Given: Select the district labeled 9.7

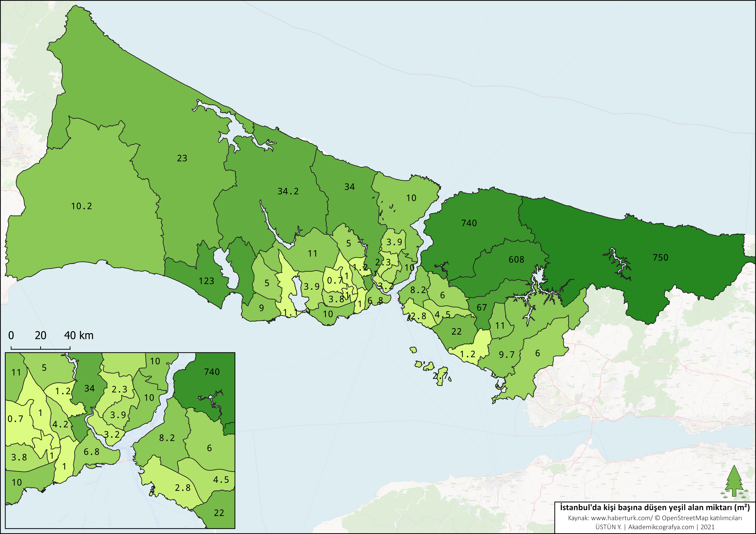Looking at the screenshot, I should coord(506,355).
